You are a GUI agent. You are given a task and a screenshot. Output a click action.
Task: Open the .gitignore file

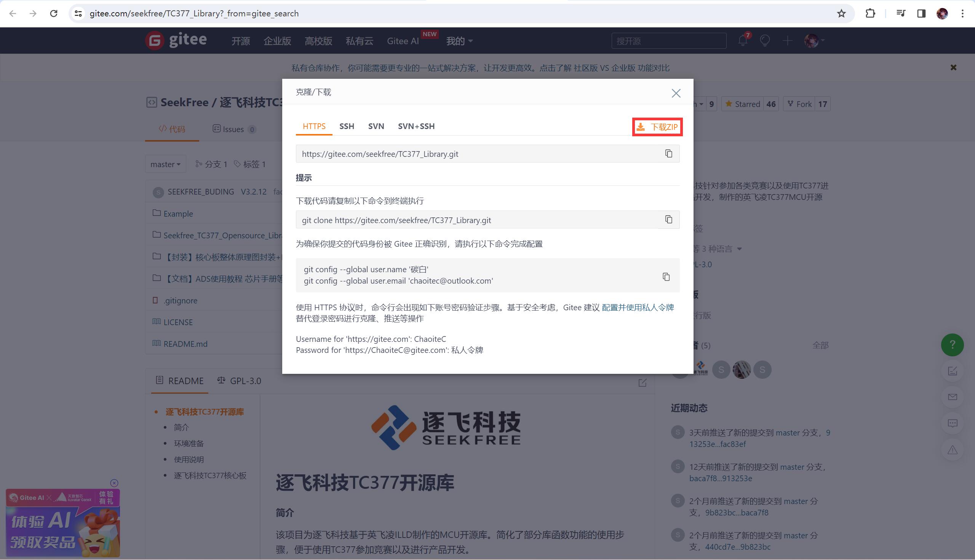[x=180, y=300]
